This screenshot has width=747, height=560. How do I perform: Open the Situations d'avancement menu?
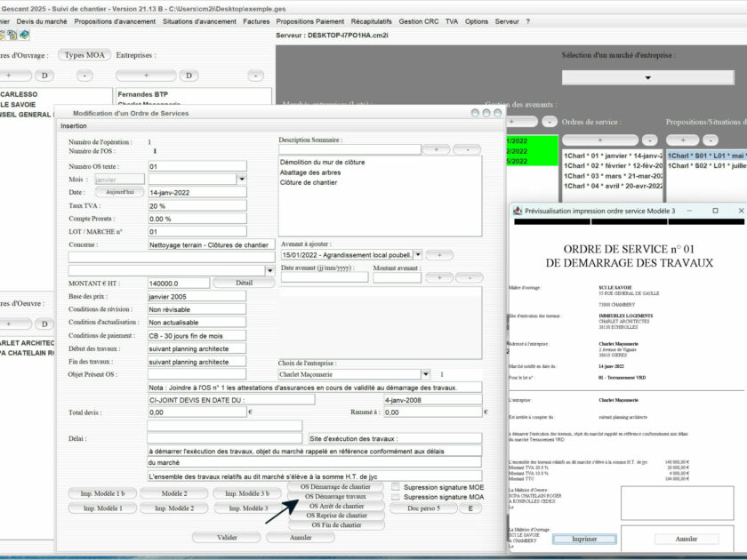(x=200, y=21)
